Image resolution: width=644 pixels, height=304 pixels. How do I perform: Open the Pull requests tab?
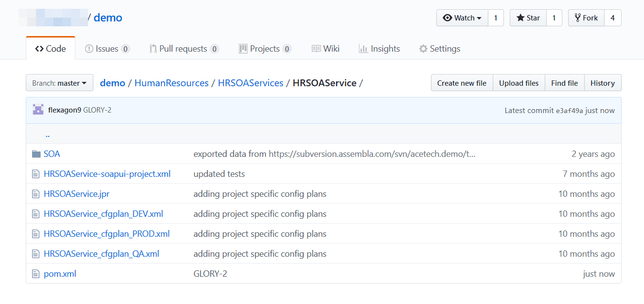184,49
